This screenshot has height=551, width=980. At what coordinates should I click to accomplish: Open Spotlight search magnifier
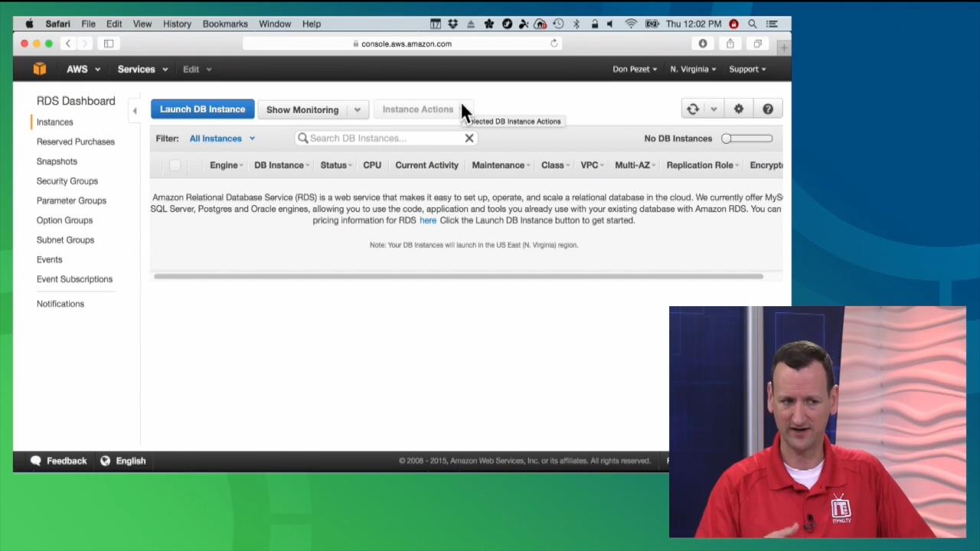pos(753,24)
